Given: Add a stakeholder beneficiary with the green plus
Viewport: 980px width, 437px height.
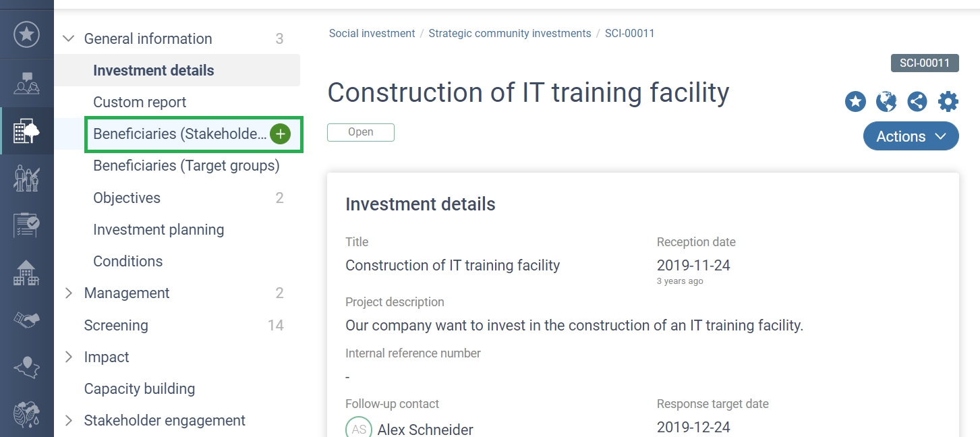Looking at the screenshot, I should [x=280, y=134].
